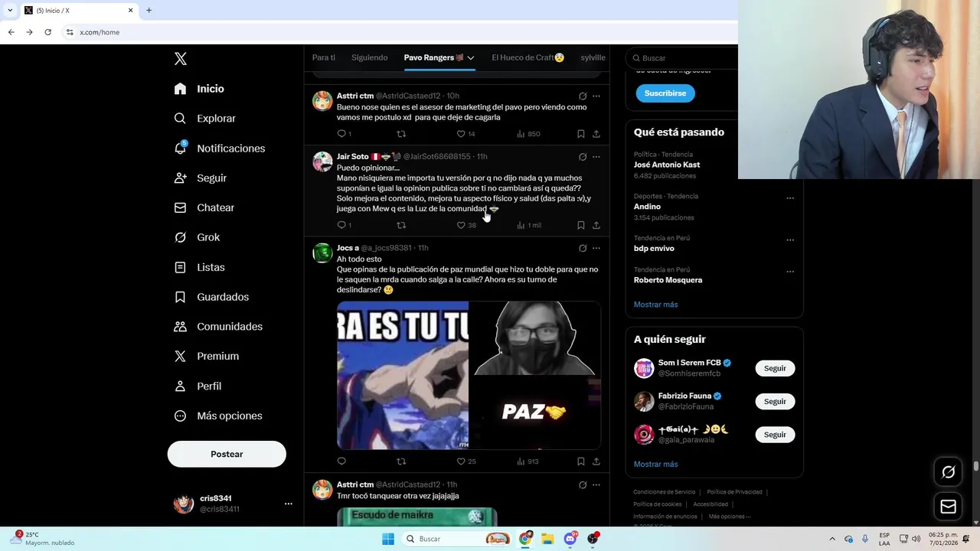
Task: Open Guardados bookmarks
Action: (x=211, y=297)
